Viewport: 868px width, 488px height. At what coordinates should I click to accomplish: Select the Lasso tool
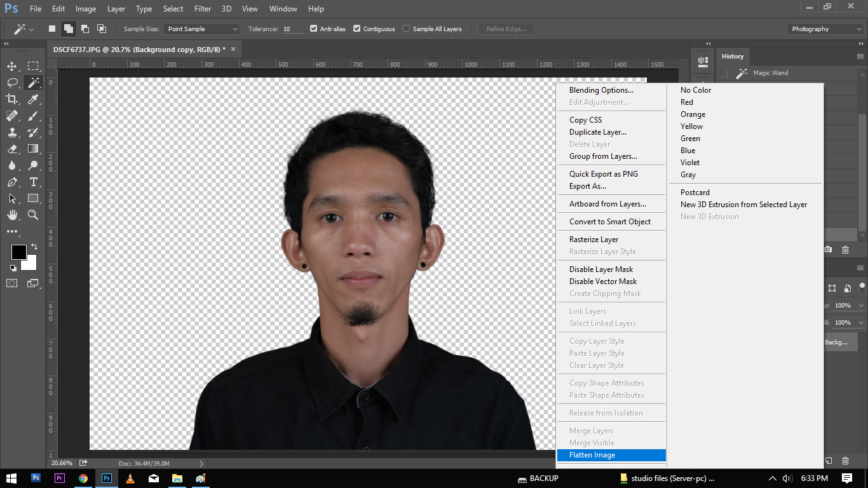point(12,83)
